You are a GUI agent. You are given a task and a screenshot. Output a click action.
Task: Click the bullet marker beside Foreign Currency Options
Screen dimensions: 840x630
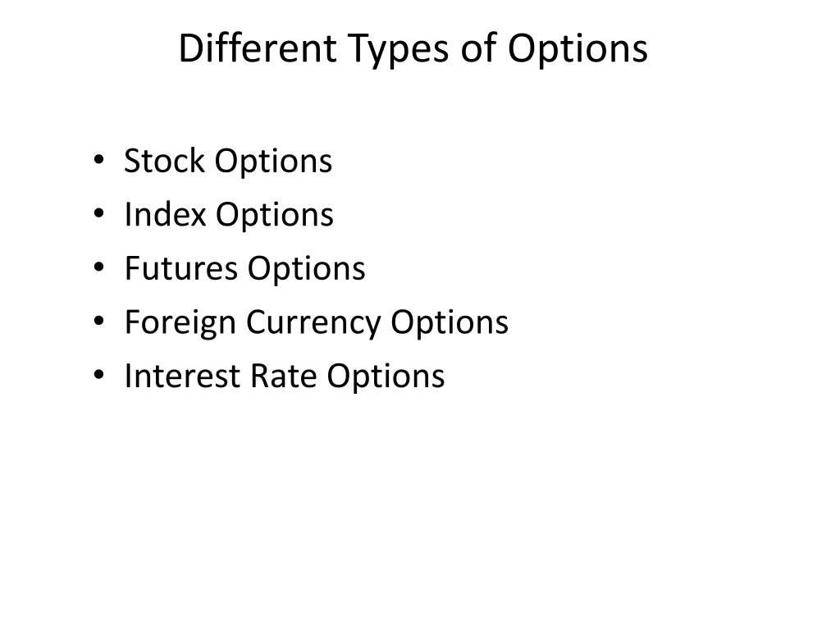98,321
